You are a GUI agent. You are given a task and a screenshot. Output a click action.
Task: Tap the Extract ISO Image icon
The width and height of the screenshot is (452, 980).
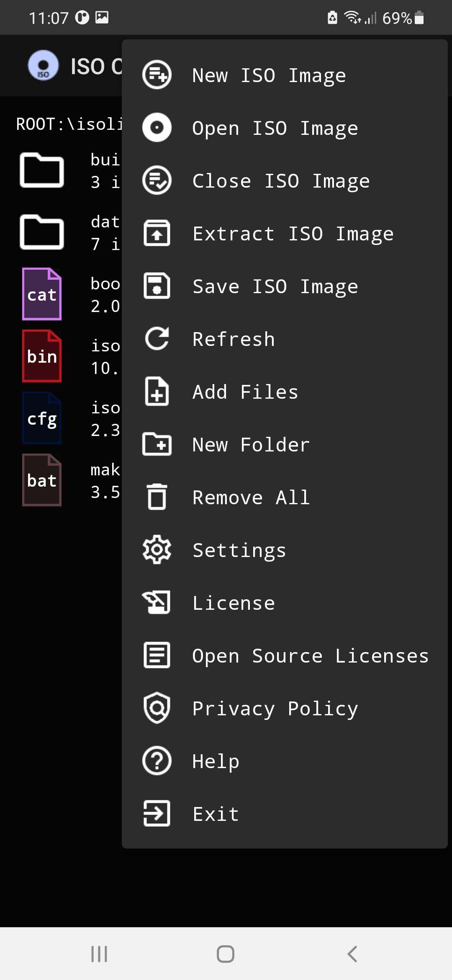[157, 233]
